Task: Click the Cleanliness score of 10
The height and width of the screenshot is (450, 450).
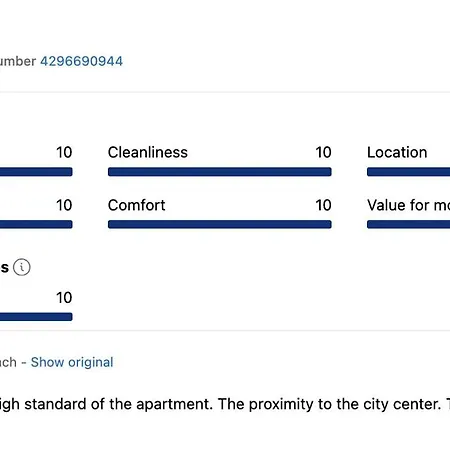Action: [x=323, y=152]
